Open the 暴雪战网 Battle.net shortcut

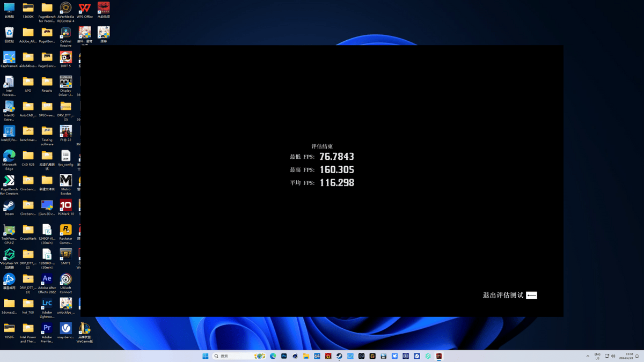tap(9, 281)
